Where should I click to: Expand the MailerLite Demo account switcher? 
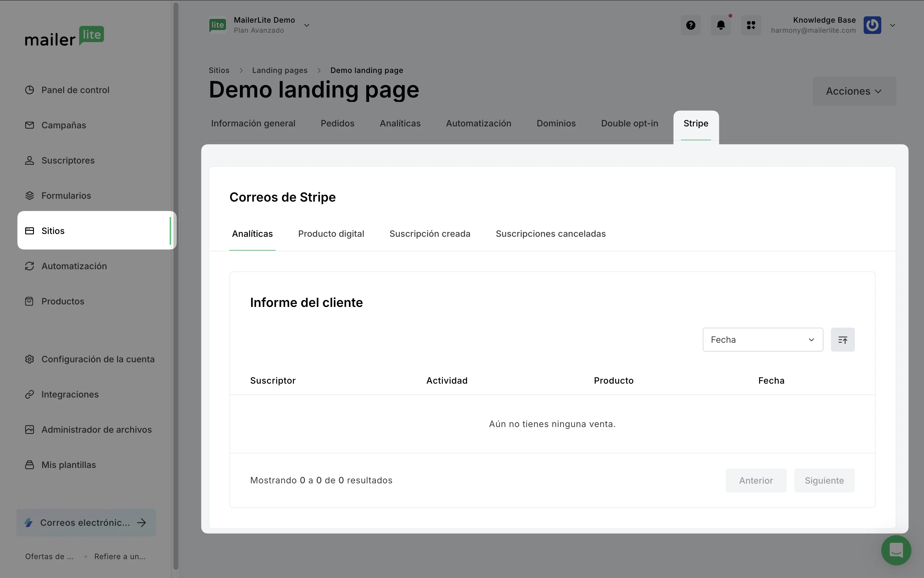click(306, 25)
